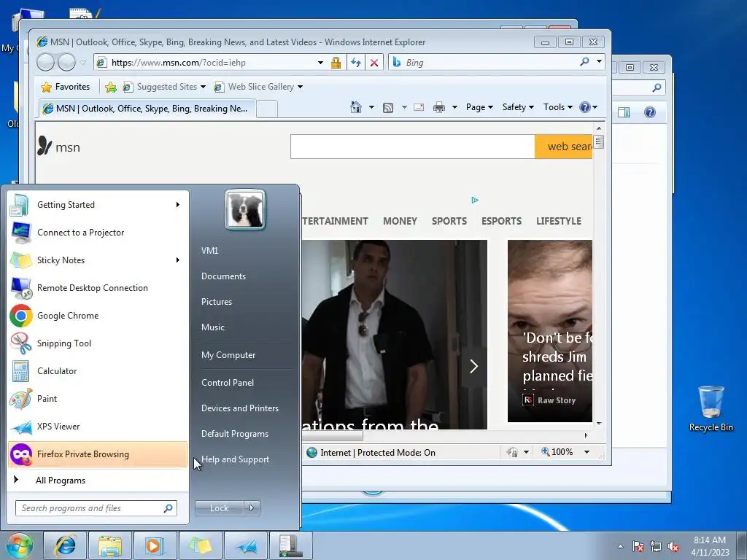The width and height of the screenshot is (747, 560).
Task: Open the Snipping Tool
Action: 98,343
